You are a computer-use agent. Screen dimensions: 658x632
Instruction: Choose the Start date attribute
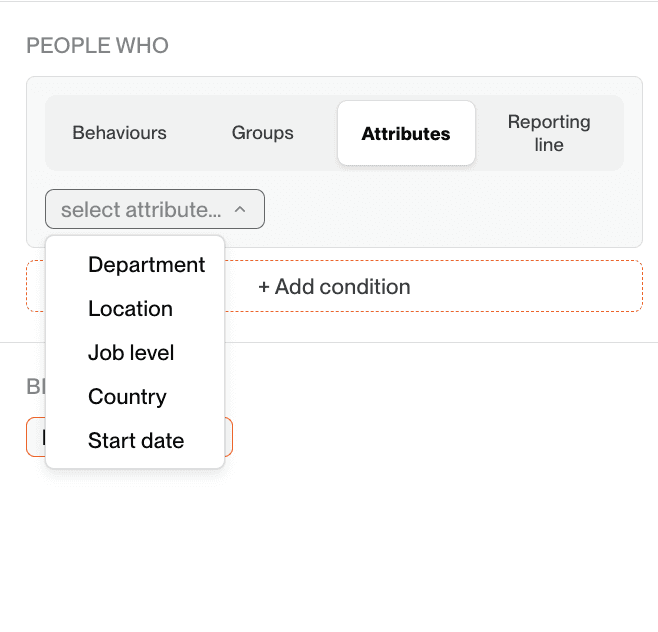(136, 441)
